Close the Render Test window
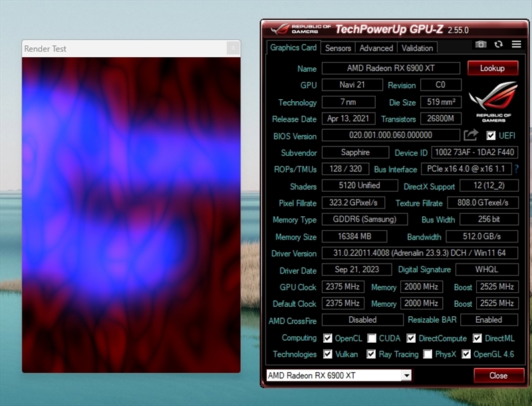Image resolution: width=532 pixels, height=406 pixels. [x=232, y=49]
